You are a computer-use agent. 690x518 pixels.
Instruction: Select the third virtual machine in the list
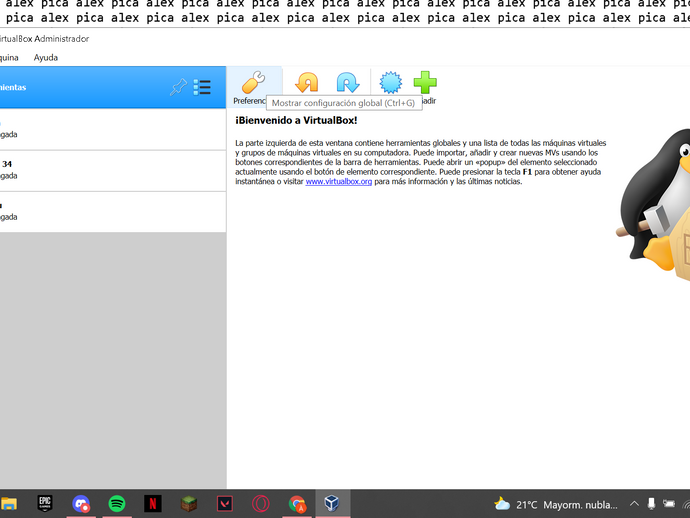coord(113,212)
